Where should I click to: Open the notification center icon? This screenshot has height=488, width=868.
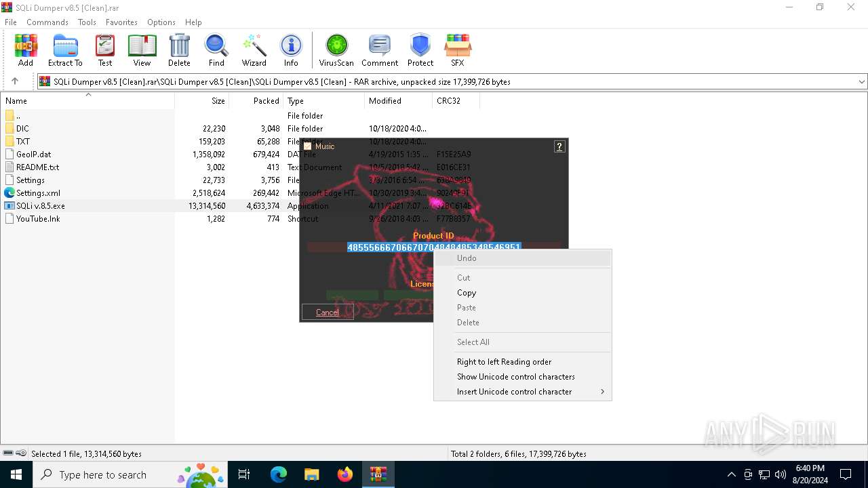(846, 474)
